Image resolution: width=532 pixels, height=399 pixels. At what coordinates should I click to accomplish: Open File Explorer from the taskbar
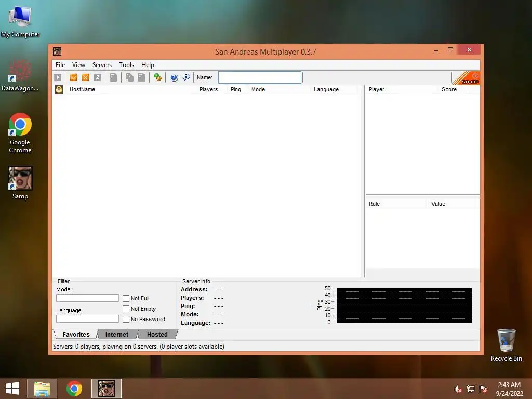click(x=42, y=389)
